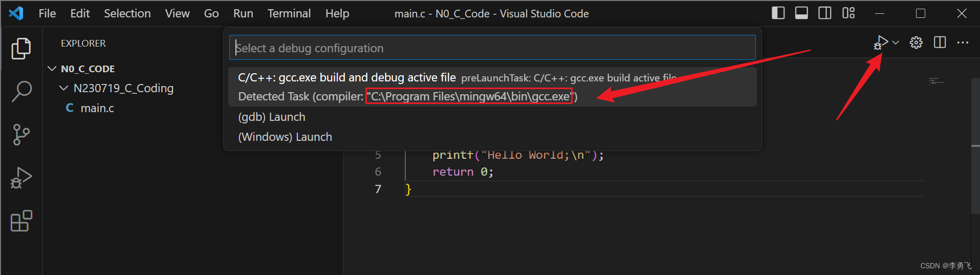Open the Edit menu
980x275 pixels.
(80, 13)
